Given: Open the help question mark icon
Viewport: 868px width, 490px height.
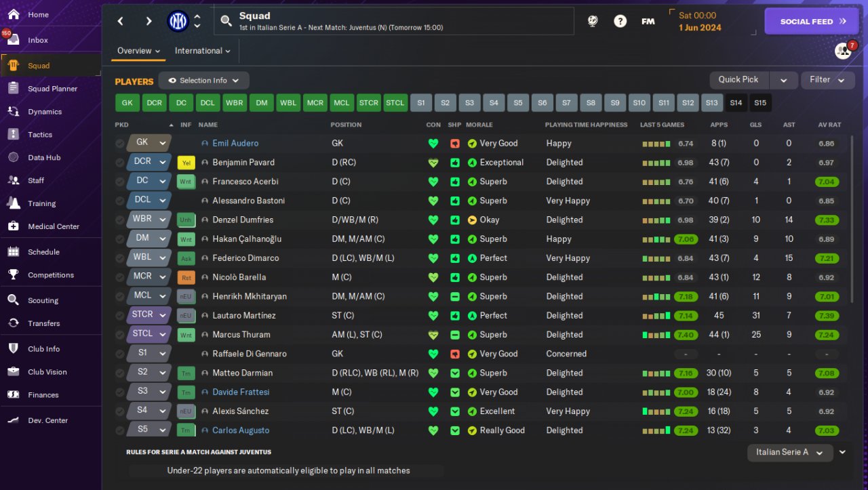Looking at the screenshot, I should pyautogui.click(x=620, y=21).
